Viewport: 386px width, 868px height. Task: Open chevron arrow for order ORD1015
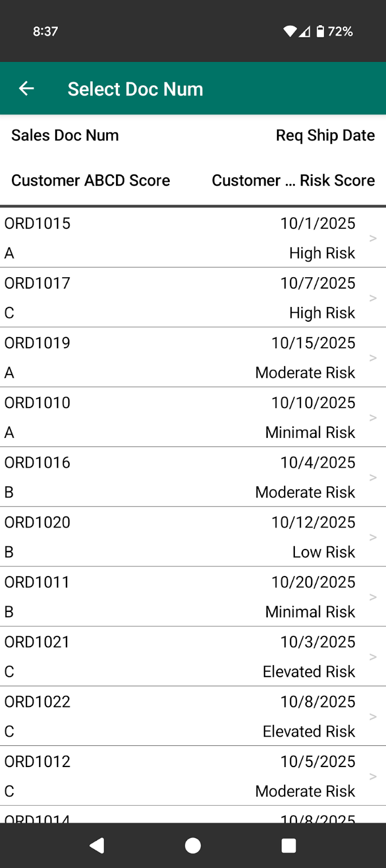(x=372, y=238)
